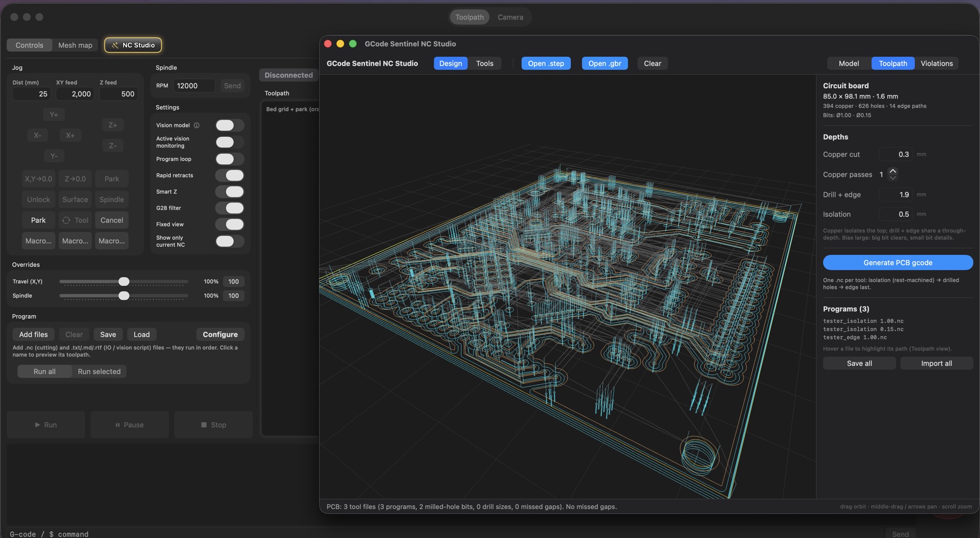980x538 pixels.
Task: Click the X,Y→0.0 zero button
Action: tap(38, 179)
